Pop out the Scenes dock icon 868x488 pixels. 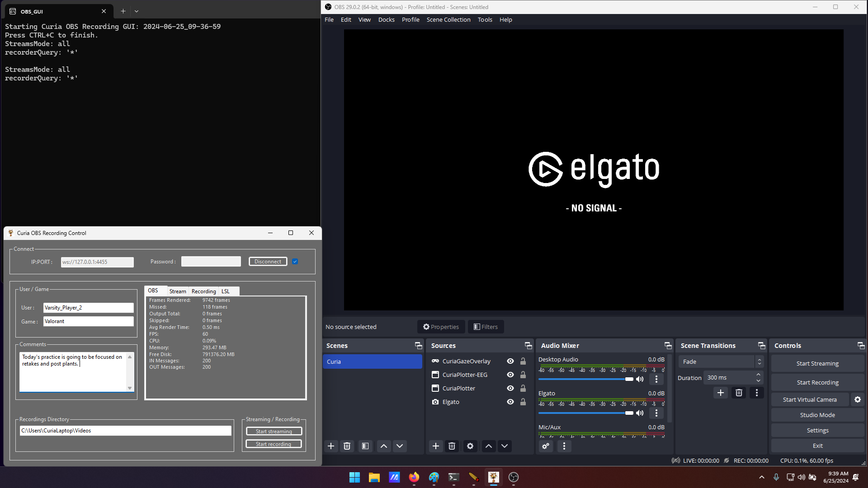pos(419,346)
